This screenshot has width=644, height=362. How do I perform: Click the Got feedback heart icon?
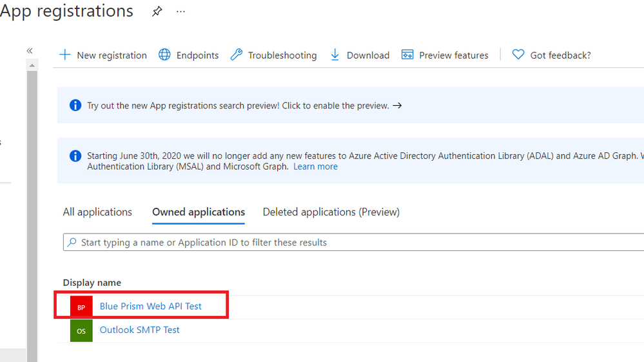(518, 55)
